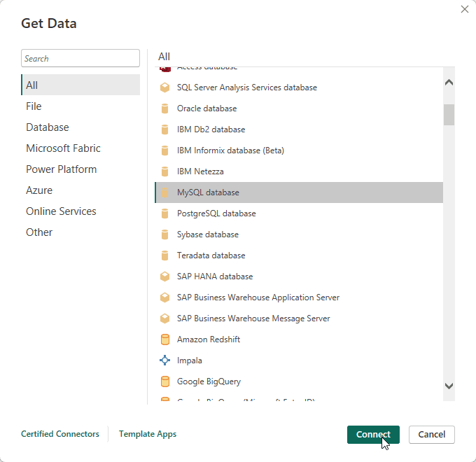The height and width of the screenshot is (462, 476).
Task: Click the Oracle database cylinder icon
Action: pos(164,108)
